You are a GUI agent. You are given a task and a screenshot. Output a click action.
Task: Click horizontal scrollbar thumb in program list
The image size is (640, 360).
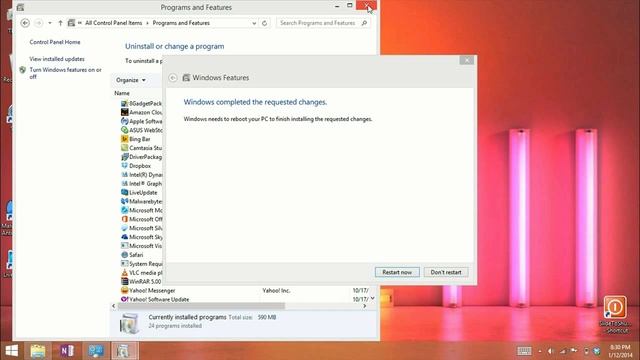coord(201,306)
